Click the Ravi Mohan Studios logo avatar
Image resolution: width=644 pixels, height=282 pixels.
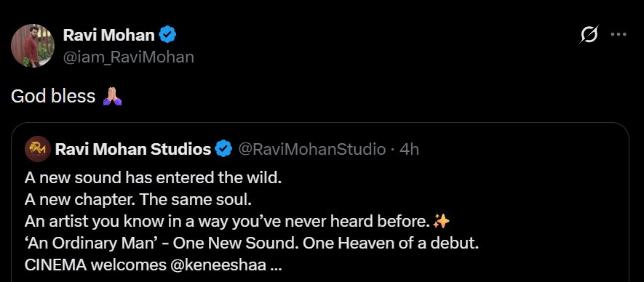(x=37, y=150)
